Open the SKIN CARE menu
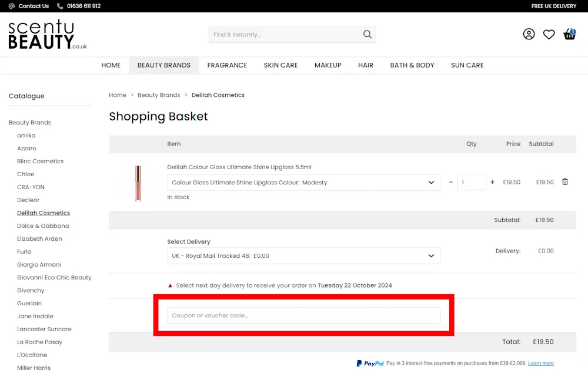The width and height of the screenshot is (588, 377). [x=280, y=65]
